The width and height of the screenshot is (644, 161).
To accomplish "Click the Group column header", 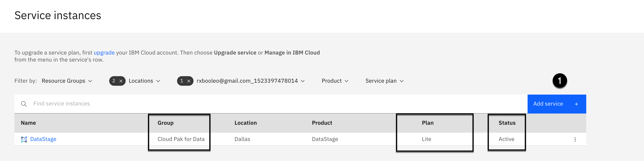I will point(166,123).
